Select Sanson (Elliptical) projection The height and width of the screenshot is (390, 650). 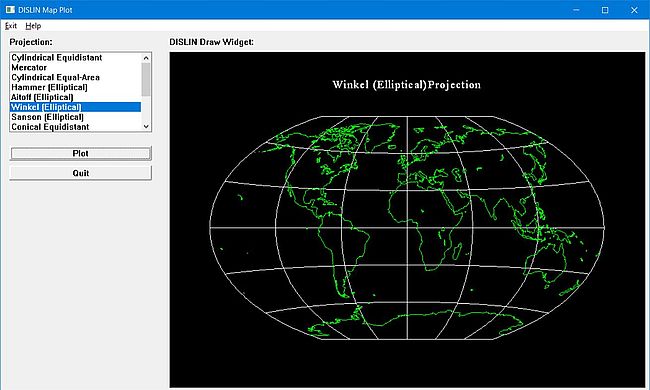(75, 117)
